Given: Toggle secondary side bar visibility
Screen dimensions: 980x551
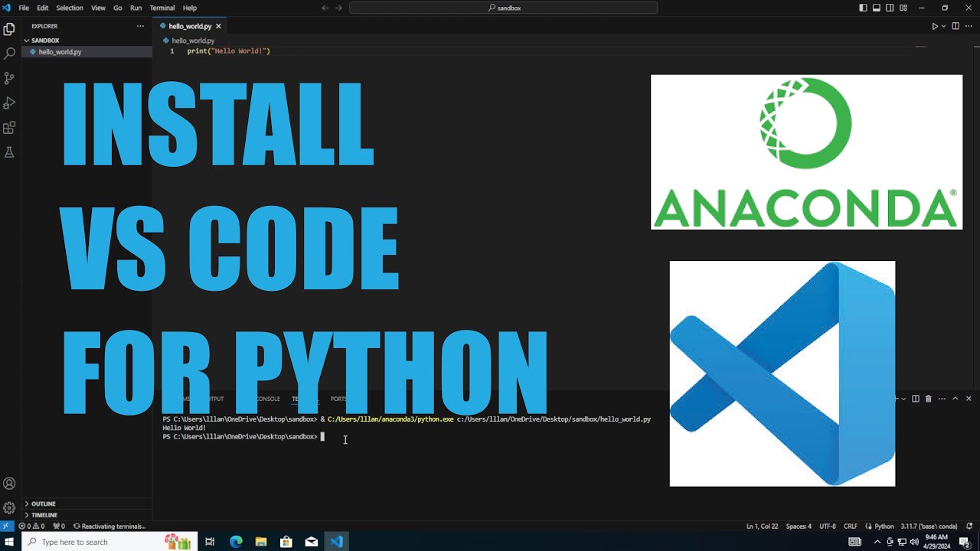Looking at the screenshot, I should (890, 8).
